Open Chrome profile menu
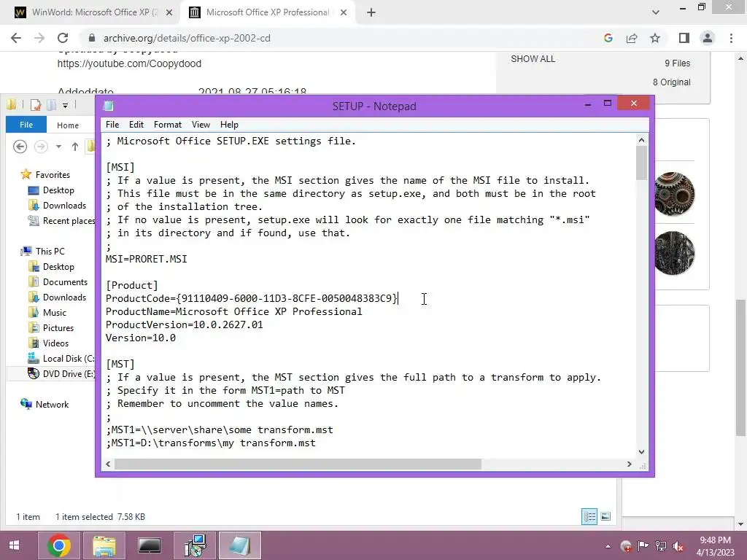Image resolution: width=747 pixels, height=560 pixels. 708,38
